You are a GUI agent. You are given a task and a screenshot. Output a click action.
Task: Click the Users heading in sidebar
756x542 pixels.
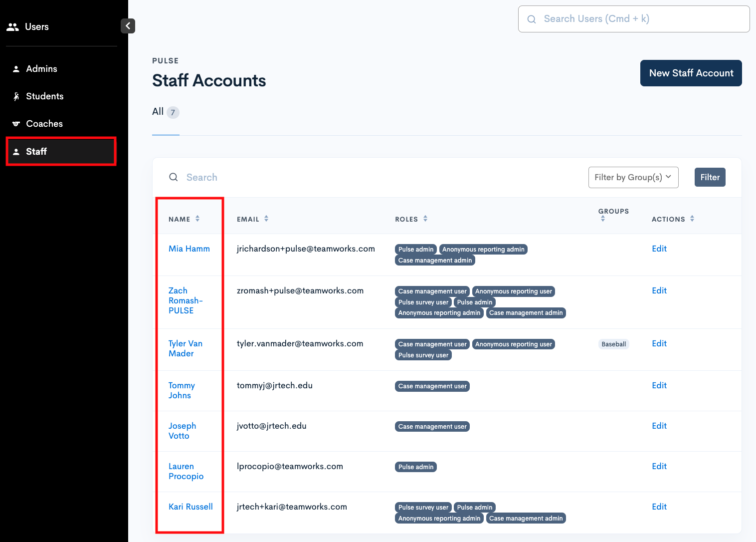pyautogui.click(x=37, y=27)
